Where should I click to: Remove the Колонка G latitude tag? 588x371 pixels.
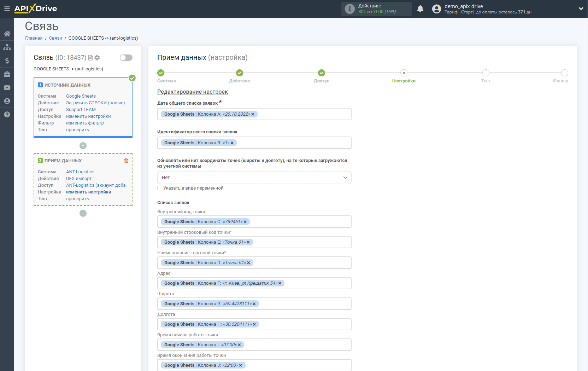pyautogui.click(x=254, y=304)
